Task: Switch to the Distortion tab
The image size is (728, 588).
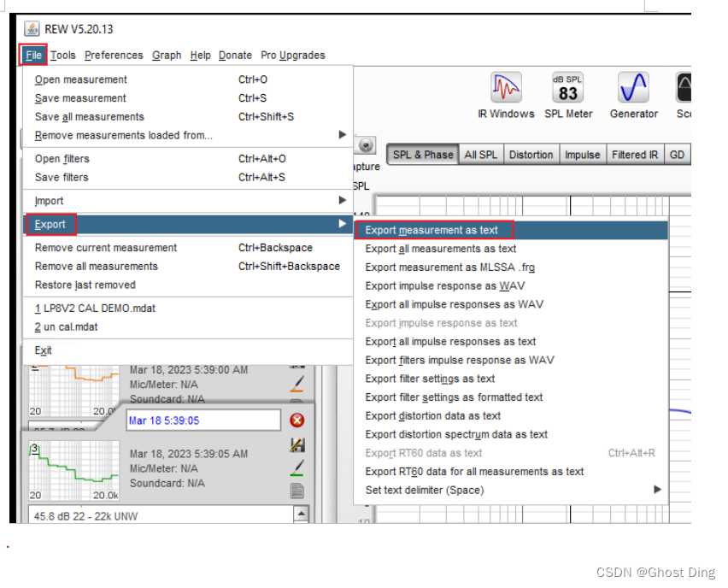Action: (x=531, y=155)
